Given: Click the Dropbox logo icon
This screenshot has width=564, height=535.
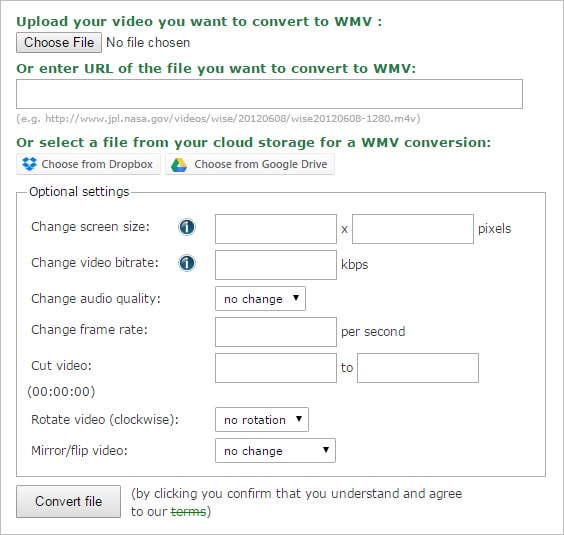Looking at the screenshot, I should [x=29, y=164].
